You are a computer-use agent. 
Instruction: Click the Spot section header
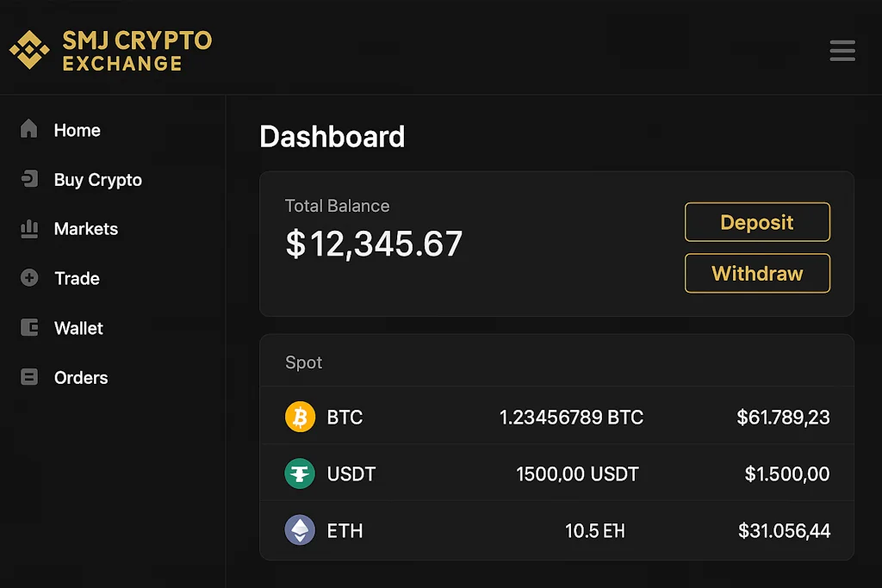304,362
